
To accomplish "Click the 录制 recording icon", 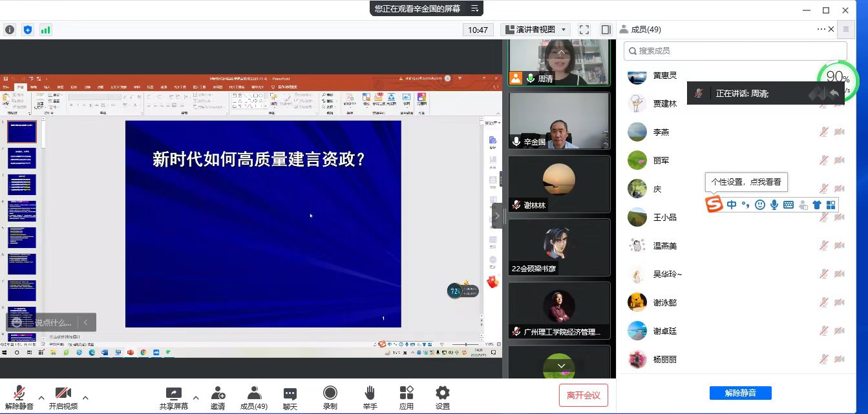I will coord(330,394).
